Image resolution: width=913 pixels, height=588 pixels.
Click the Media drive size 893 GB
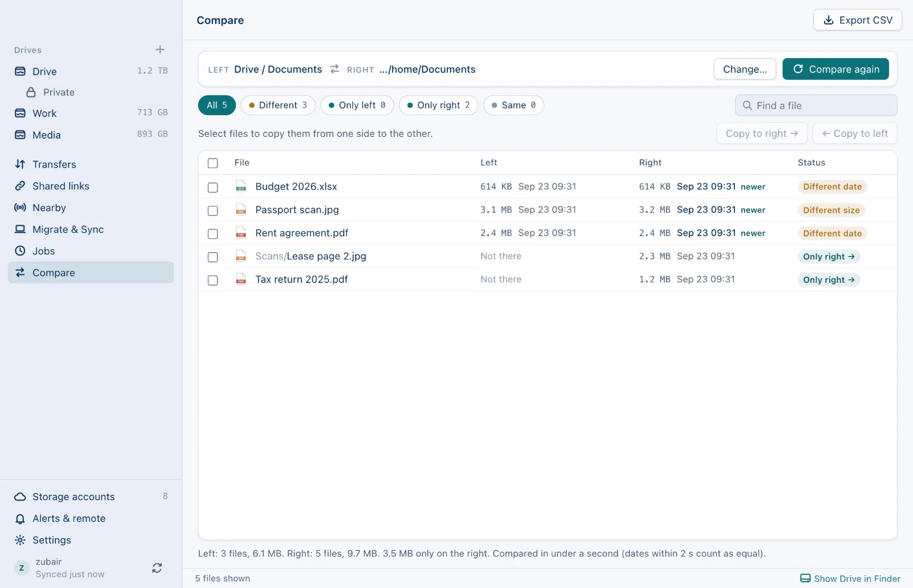tap(152, 134)
